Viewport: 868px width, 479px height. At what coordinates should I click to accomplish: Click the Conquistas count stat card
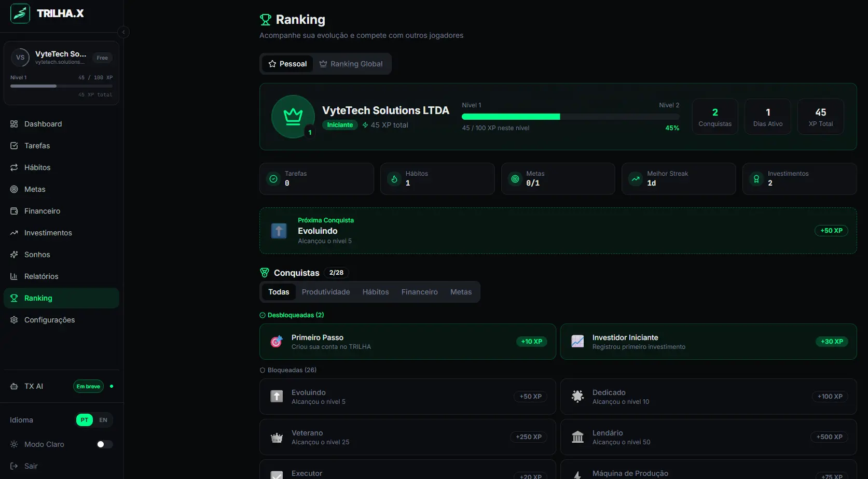tap(715, 117)
